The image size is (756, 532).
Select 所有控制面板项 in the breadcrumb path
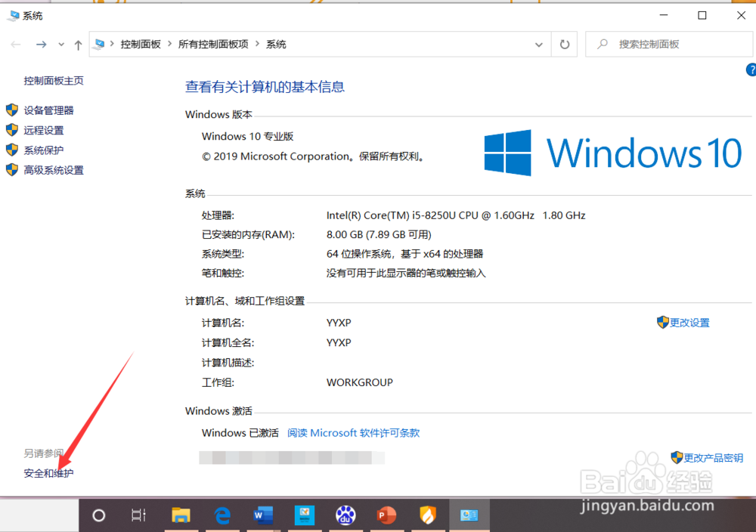coord(214,45)
